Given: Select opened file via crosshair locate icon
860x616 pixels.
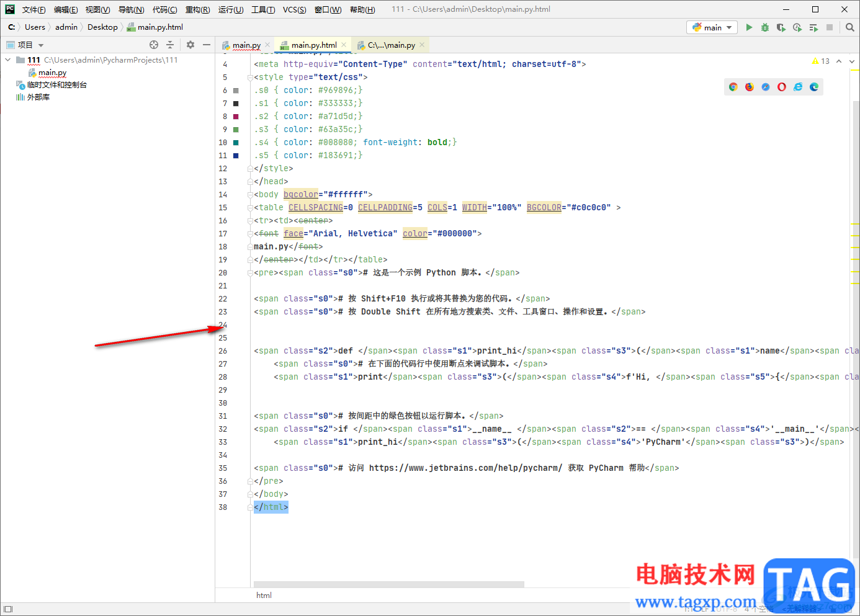Looking at the screenshot, I should click(x=154, y=45).
